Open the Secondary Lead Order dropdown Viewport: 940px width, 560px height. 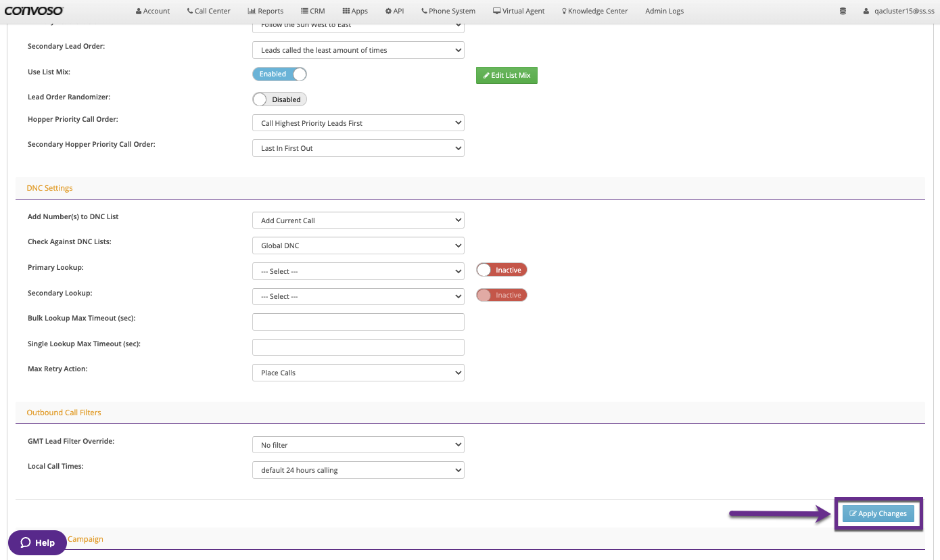358,50
